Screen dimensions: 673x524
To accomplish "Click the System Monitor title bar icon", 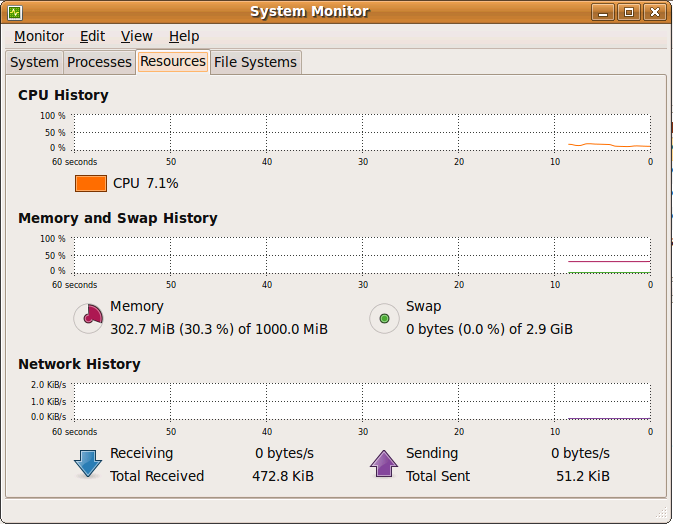I will pyautogui.click(x=15, y=12).
